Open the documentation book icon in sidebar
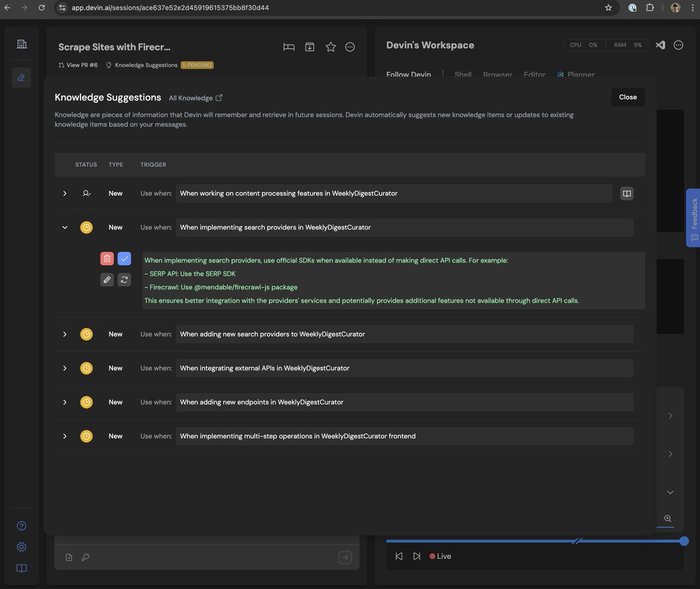This screenshot has height=589, width=700. [x=22, y=569]
